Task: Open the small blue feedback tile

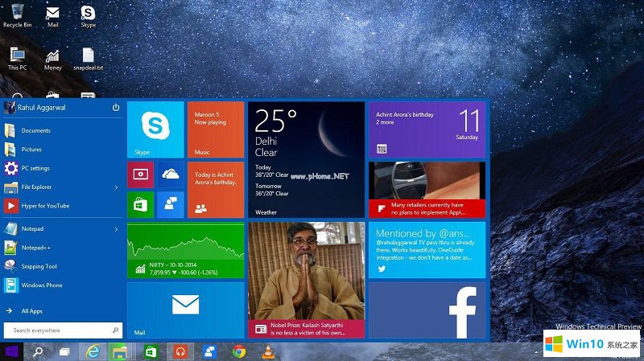Action: pos(171,205)
